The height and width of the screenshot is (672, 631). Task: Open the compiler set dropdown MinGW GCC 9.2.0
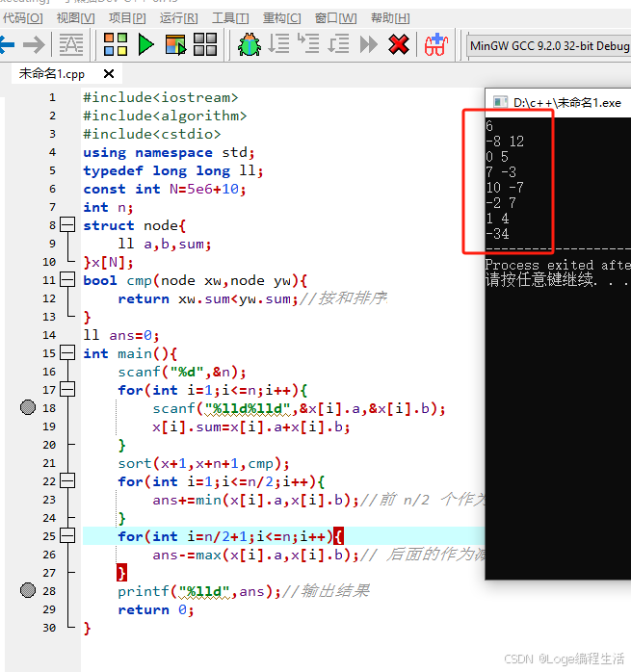549,45
